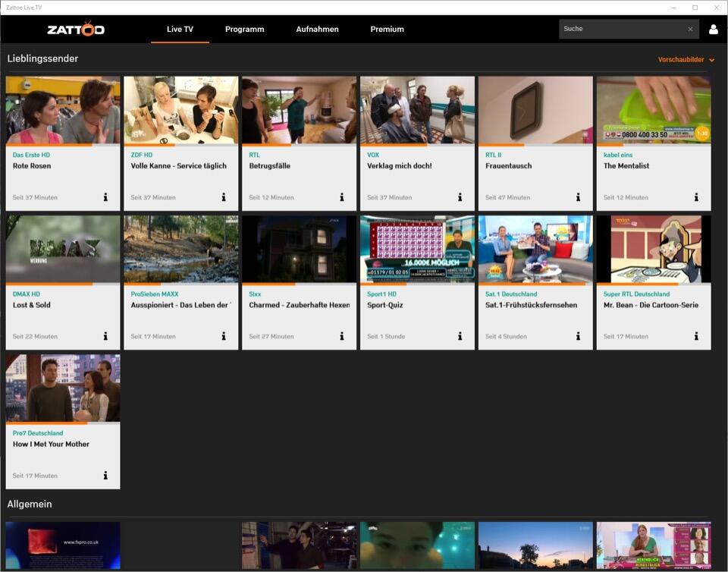Open the Super RTL Mr. Bean thumbnail
The width and height of the screenshot is (728, 572).
(654, 250)
